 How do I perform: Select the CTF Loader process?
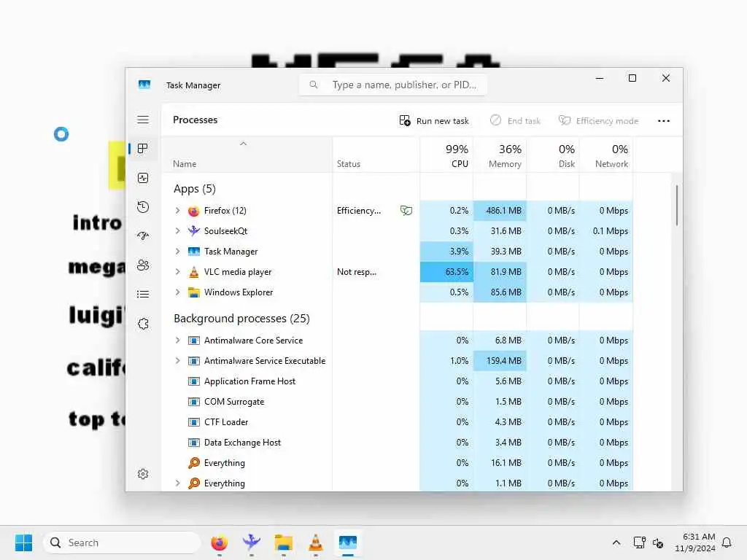397,422
